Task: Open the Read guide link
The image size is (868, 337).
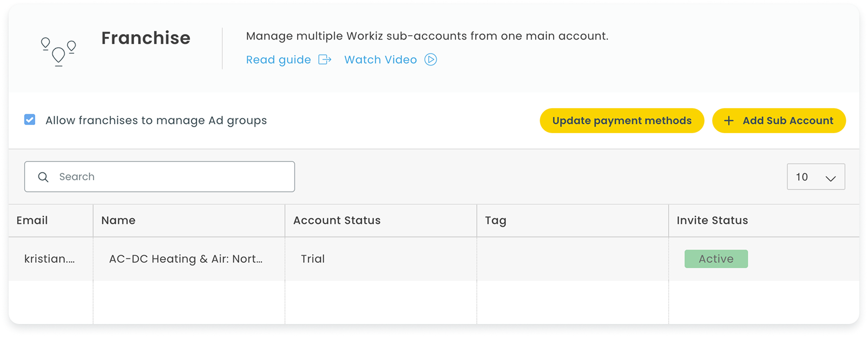Action: click(x=278, y=60)
